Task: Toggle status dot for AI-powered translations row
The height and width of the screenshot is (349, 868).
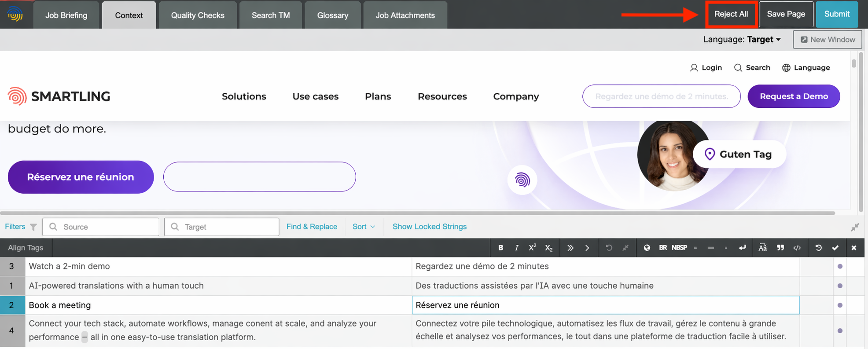Action: 840,286
